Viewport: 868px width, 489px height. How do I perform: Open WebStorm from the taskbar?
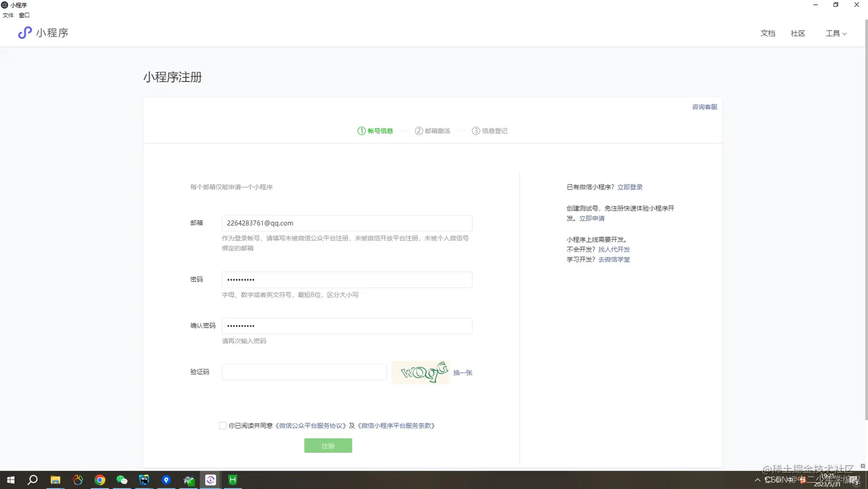click(x=144, y=480)
